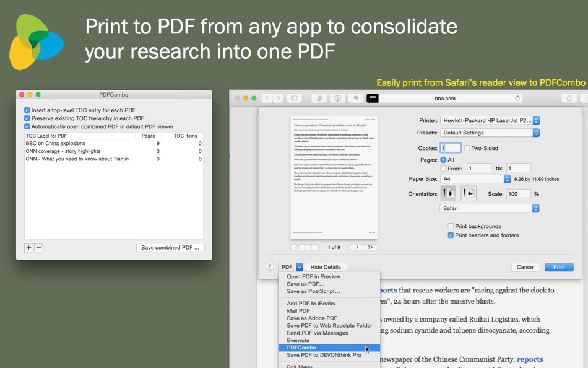Select 'BBC on China explosions' row
This screenshot has height=368, width=588.
(114, 144)
